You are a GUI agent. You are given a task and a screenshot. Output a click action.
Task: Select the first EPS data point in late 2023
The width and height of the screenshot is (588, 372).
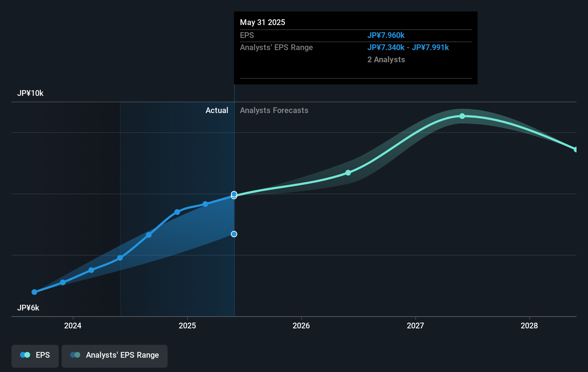point(34,292)
